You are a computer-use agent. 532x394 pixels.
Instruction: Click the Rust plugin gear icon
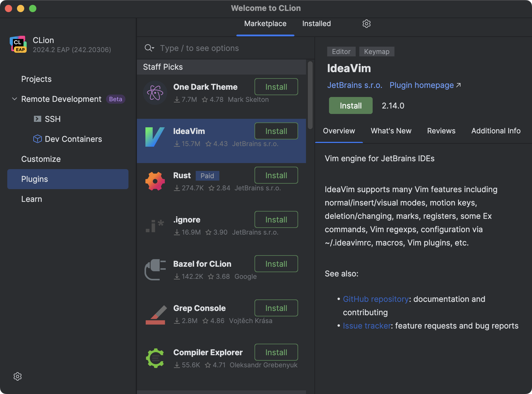click(x=155, y=181)
